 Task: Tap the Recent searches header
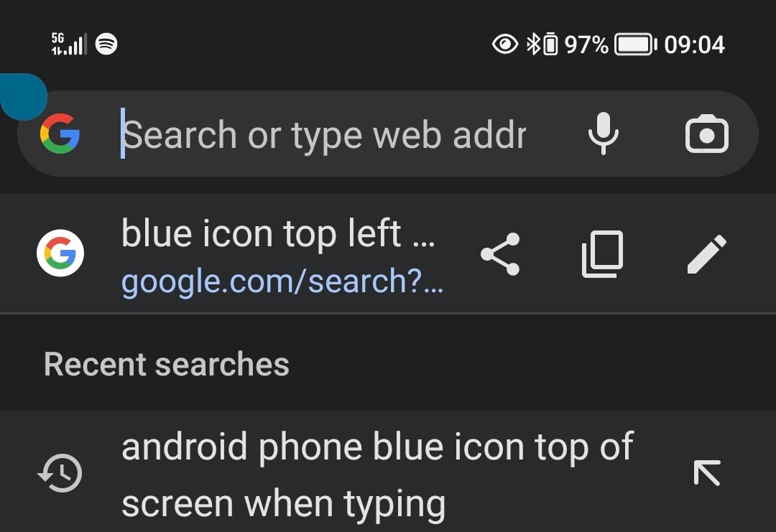click(x=167, y=365)
